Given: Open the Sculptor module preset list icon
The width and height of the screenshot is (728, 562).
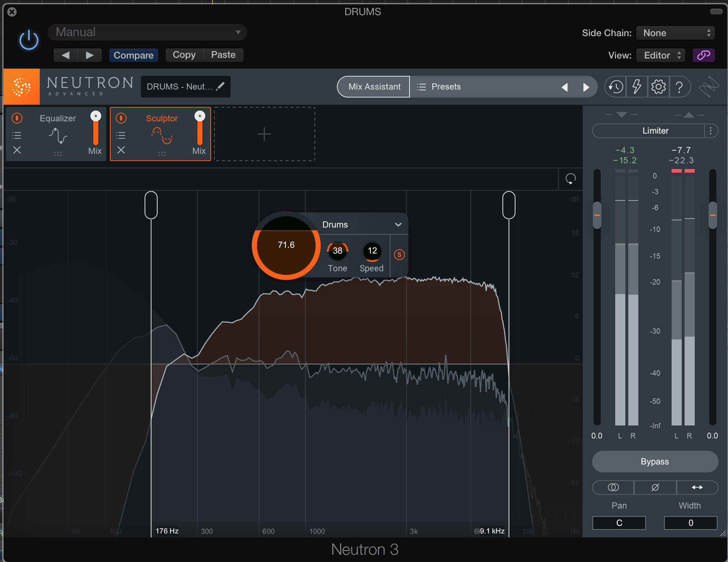Looking at the screenshot, I should click(x=121, y=135).
